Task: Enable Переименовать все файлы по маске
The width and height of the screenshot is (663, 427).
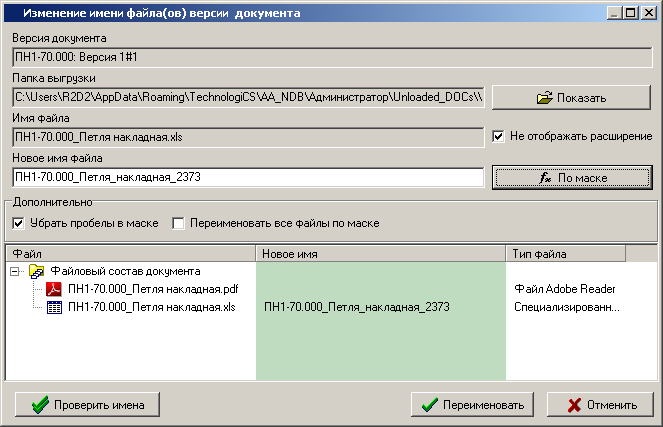Action: pos(179,223)
